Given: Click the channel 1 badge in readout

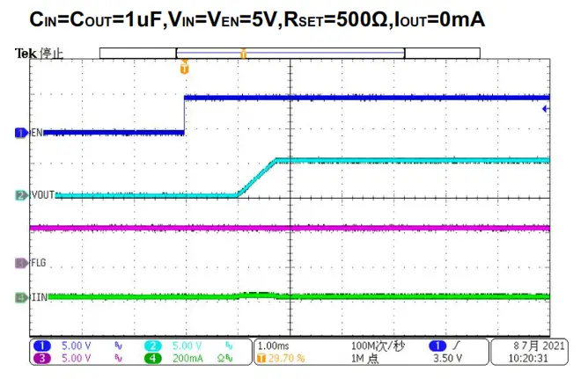Looking at the screenshot, I should click(x=41, y=346).
